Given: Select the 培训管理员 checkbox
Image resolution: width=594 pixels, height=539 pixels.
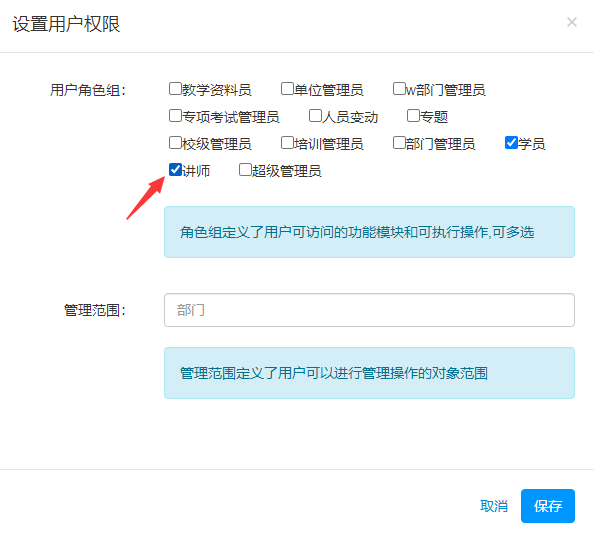Looking at the screenshot, I should coord(287,143).
